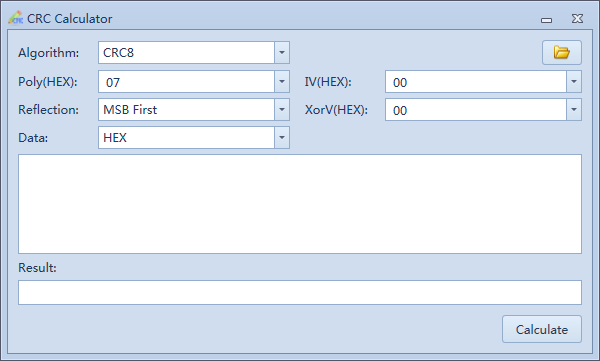This screenshot has height=361, width=600.
Task: Expand the IV(HEX) dropdown arrow
Action: [x=574, y=82]
